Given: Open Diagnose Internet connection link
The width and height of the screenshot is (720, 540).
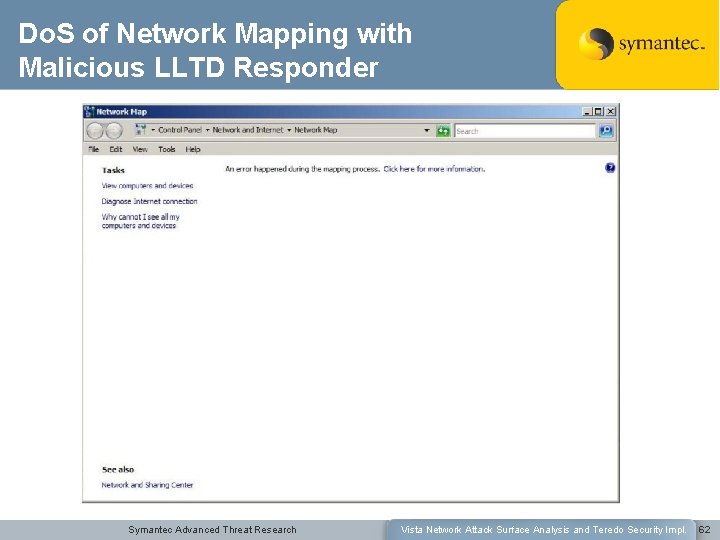Looking at the screenshot, I should [149, 201].
